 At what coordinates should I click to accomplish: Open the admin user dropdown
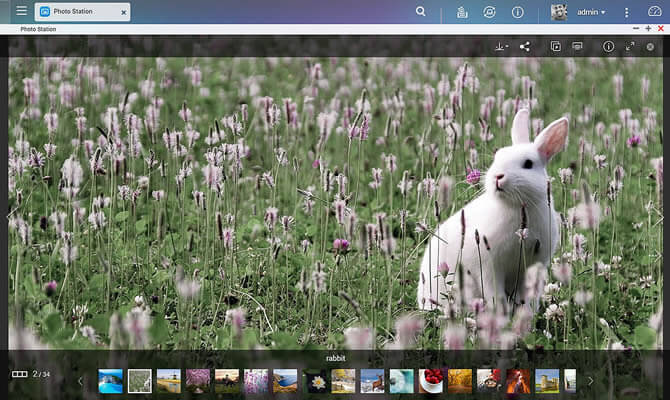[591, 12]
